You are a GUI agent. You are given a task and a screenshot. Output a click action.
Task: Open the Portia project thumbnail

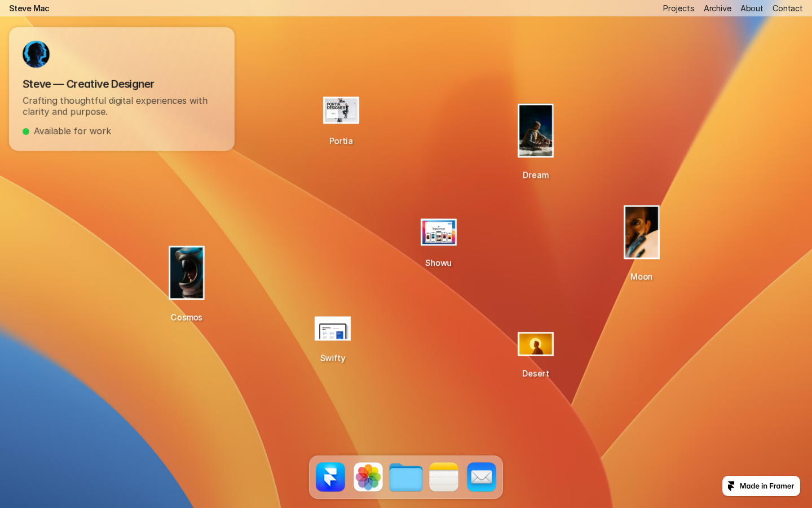pos(341,110)
